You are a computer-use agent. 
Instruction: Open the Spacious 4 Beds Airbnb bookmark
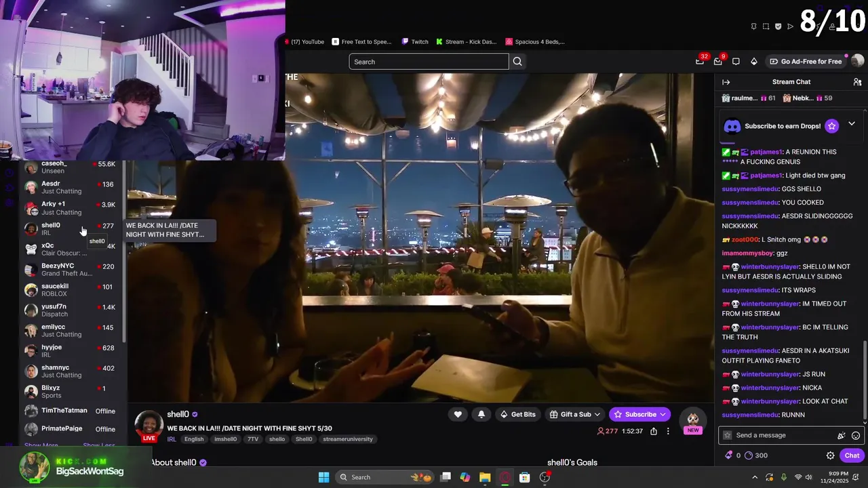[x=535, y=41]
